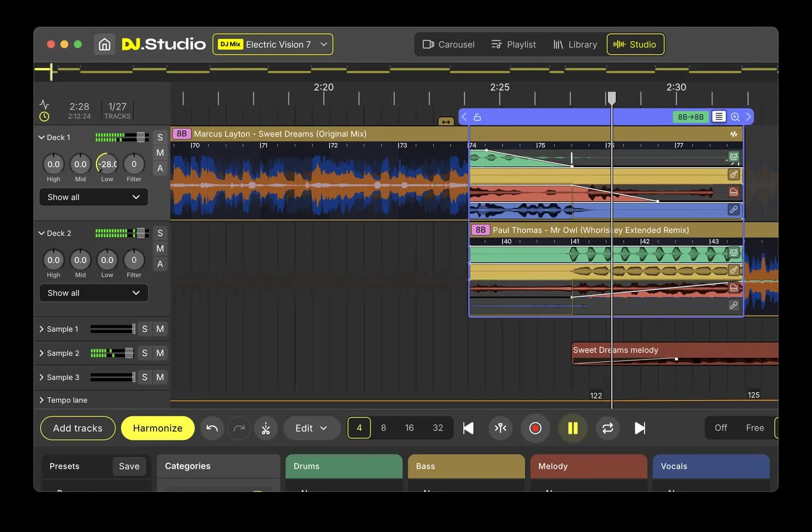
Task: Click the 8B→8B key badge
Action: (x=691, y=117)
